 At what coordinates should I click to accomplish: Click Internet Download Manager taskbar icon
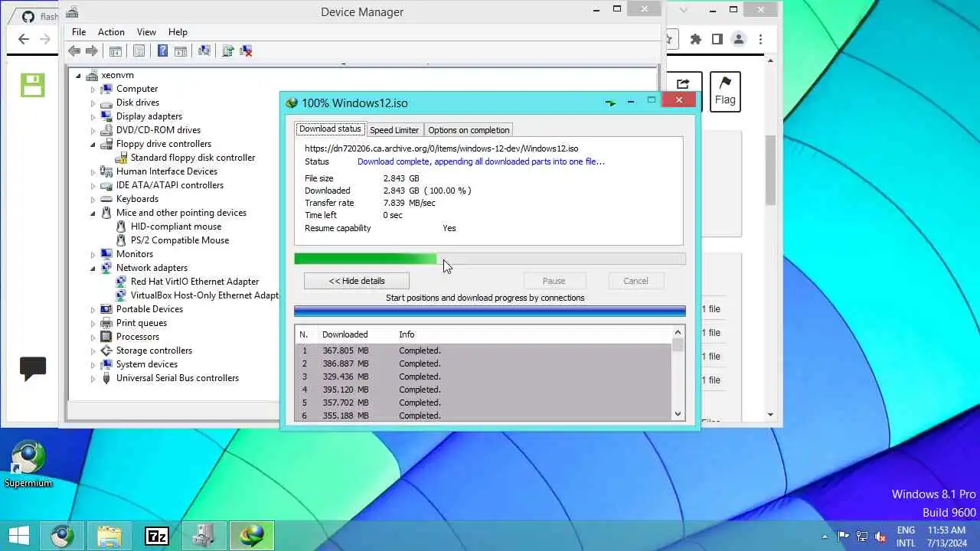pyautogui.click(x=252, y=536)
